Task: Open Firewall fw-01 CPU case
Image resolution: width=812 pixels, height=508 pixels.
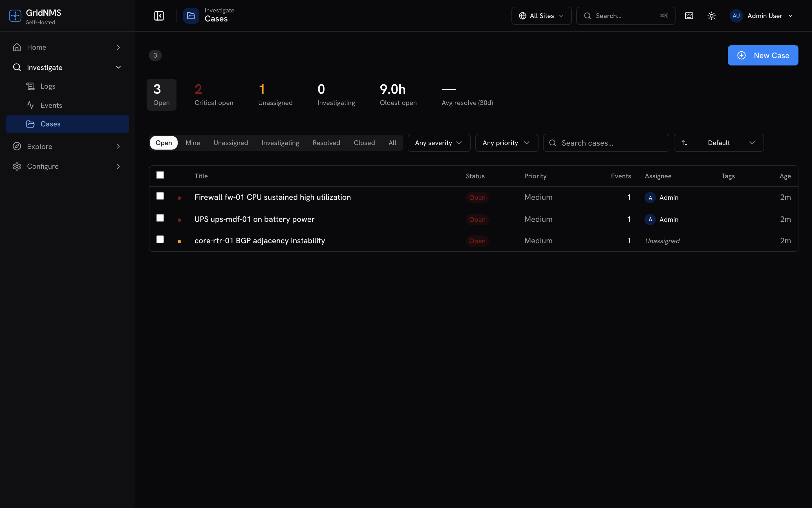Action: coord(272,197)
